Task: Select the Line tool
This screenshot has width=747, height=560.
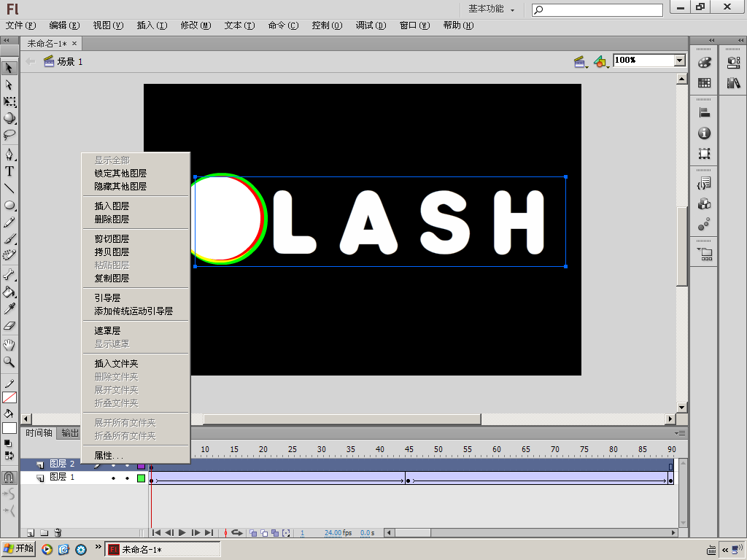Action: pos(9,189)
